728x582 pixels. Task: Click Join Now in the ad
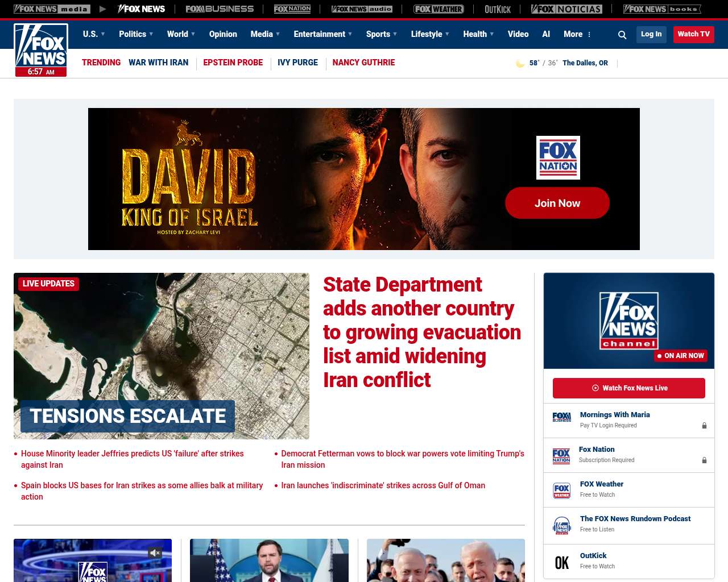click(557, 203)
